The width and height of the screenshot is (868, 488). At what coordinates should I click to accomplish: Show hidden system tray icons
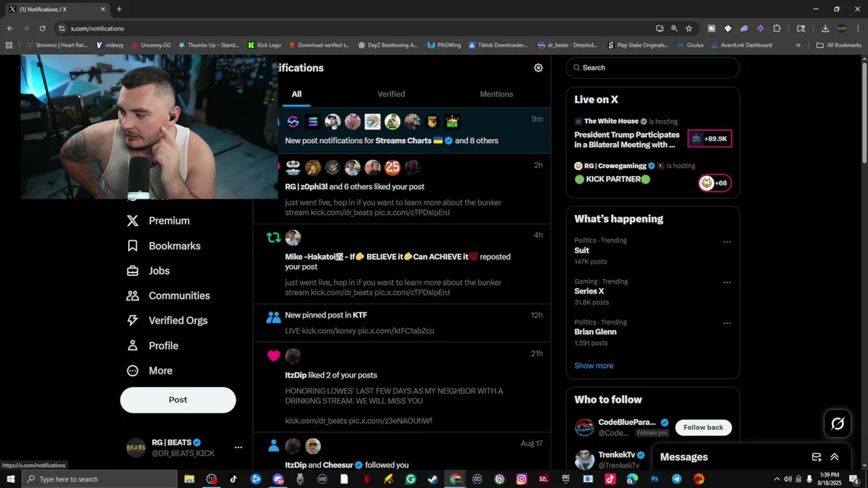point(776,479)
